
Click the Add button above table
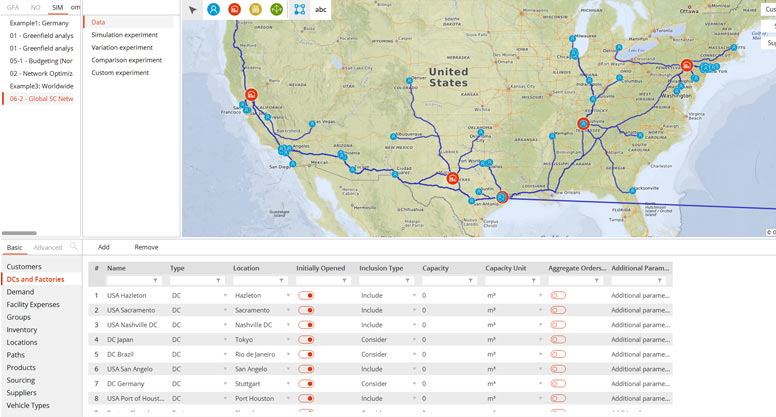(103, 247)
